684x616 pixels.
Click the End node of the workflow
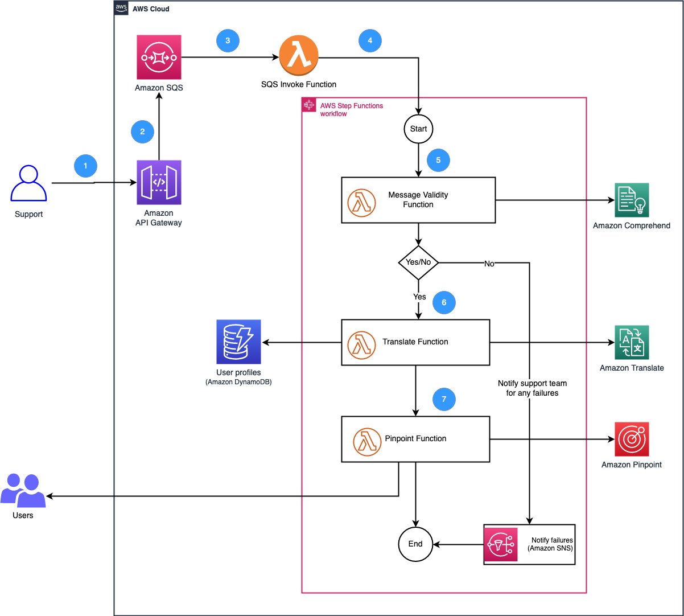[x=415, y=544]
